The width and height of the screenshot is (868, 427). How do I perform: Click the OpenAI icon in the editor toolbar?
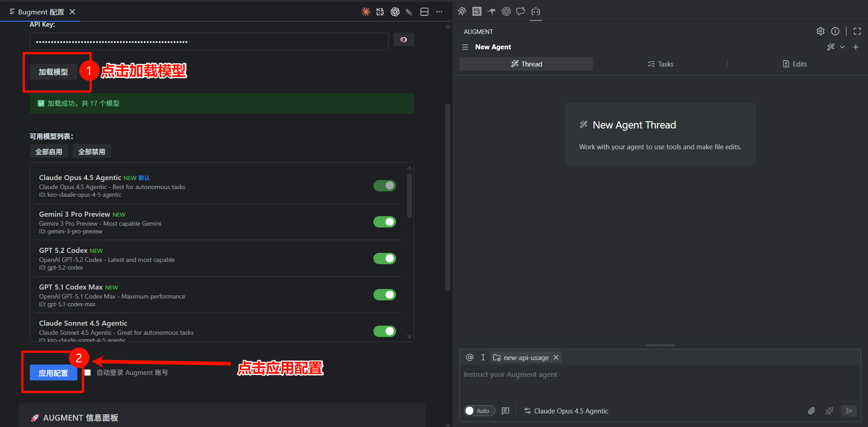click(x=395, y=12)
